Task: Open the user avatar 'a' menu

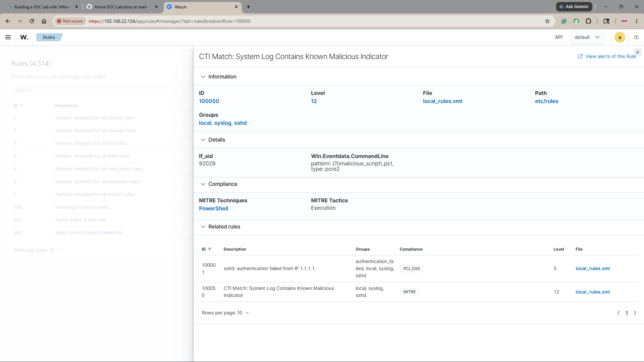Action: coord(620,37)
